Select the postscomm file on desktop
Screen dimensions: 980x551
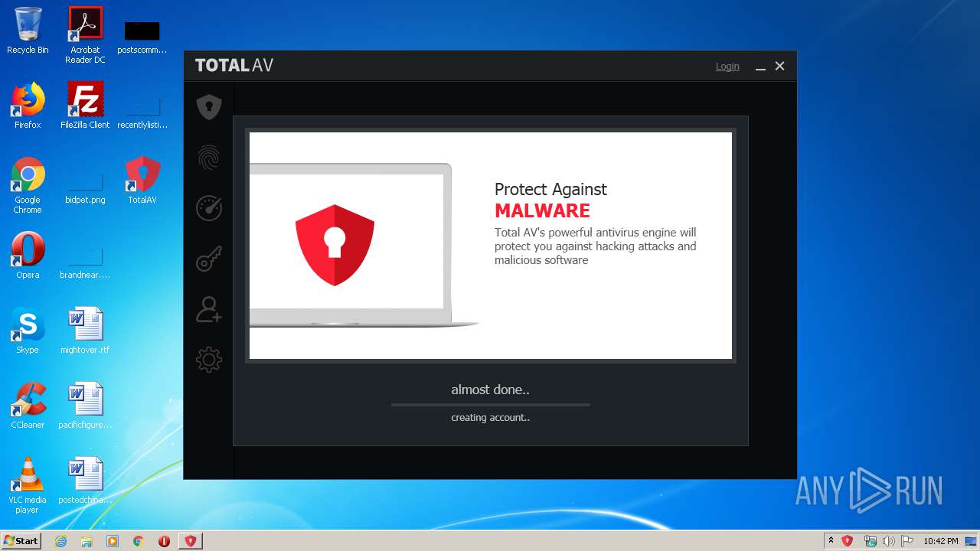point(142,37)
